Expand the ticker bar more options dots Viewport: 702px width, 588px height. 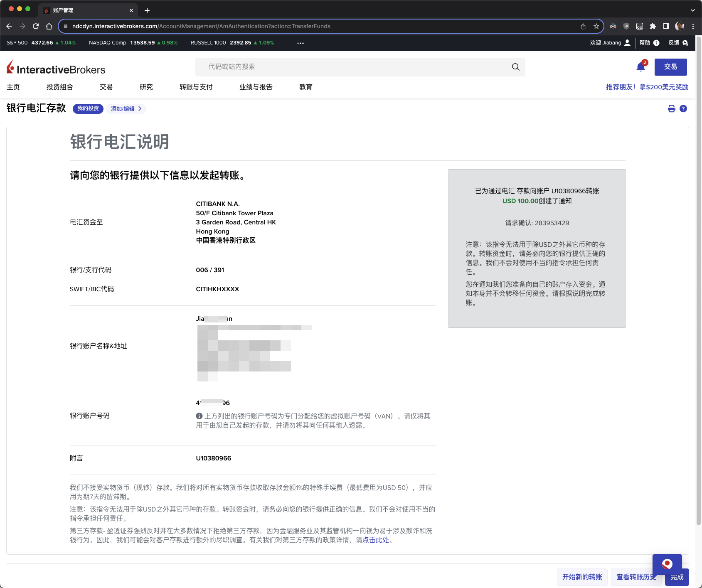tap(300, 43)
